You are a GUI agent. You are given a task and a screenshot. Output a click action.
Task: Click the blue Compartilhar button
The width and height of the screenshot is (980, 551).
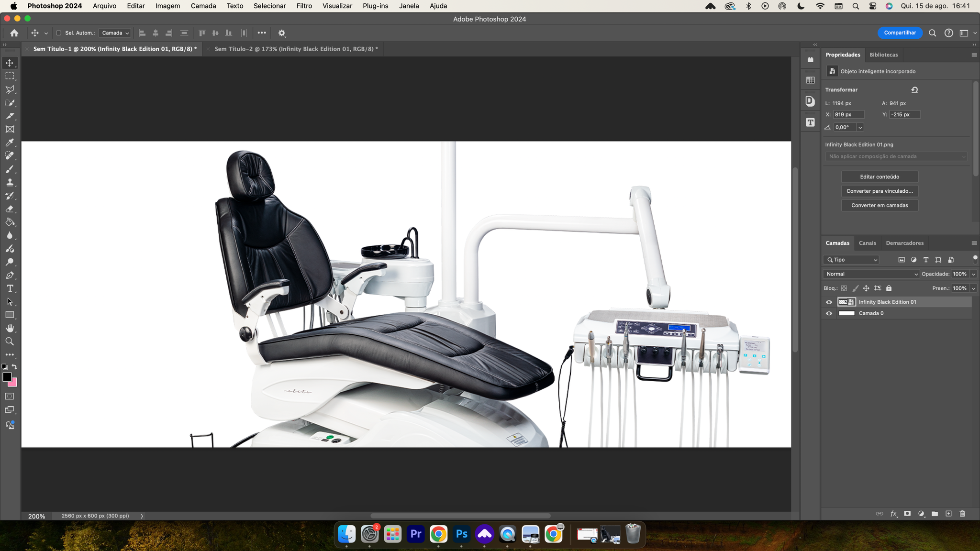[x=900, y=33]
